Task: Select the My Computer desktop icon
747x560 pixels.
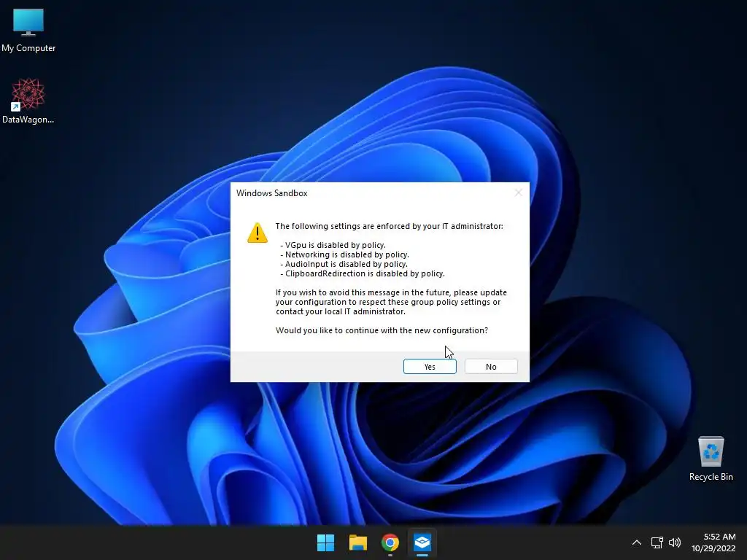Action: 28,30
